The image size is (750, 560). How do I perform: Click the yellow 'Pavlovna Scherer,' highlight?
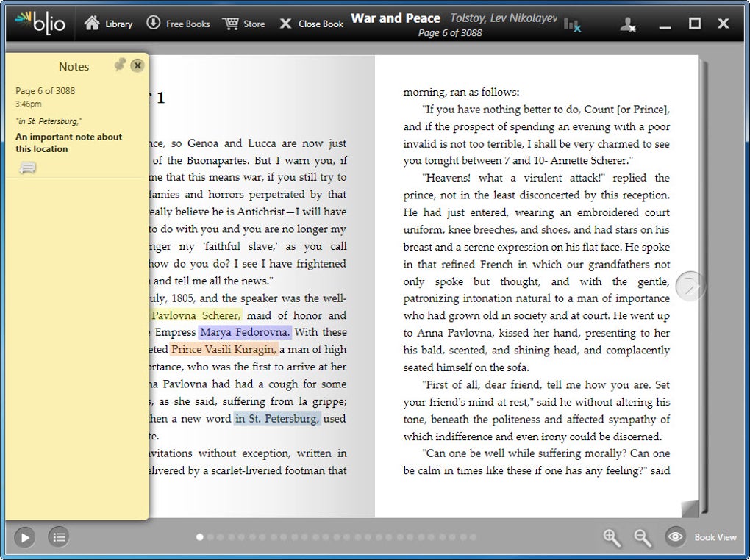tap(196, 315)
